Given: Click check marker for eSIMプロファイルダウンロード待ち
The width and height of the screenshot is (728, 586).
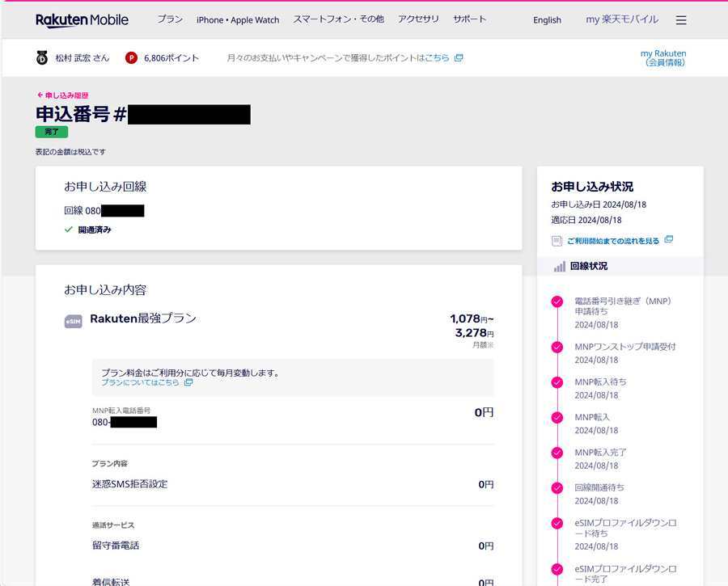Looking at the screenshot, I should point(557,524).
